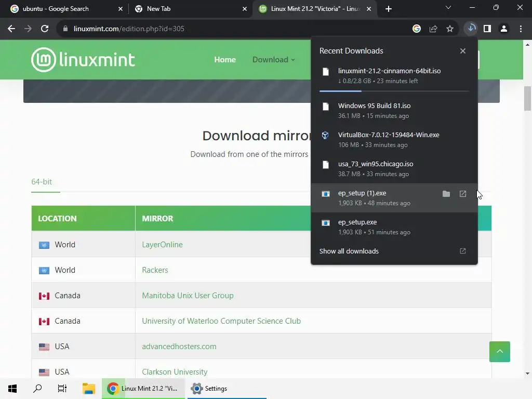Close the Linux Mint tab

pyautogui.click(x=369, y=9)
